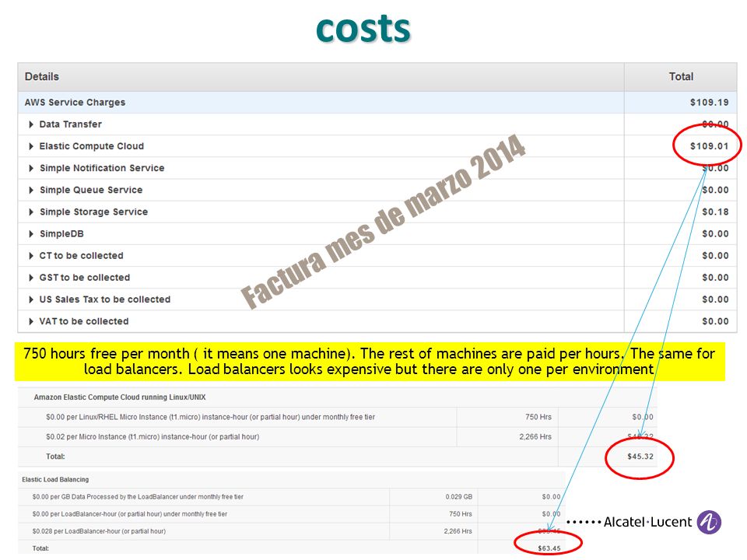This screenshot has height=560, width=747.
Task: Click the Alcatel-Lucent wordmark
Action: click(x=647, y=523)
